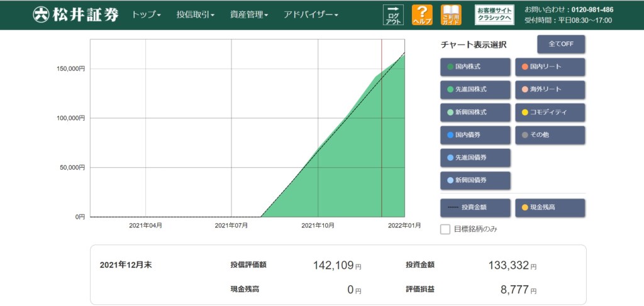The image size is (644, 306).
Task: Toggle 国内株式 chart series
Action: (475, 67)
